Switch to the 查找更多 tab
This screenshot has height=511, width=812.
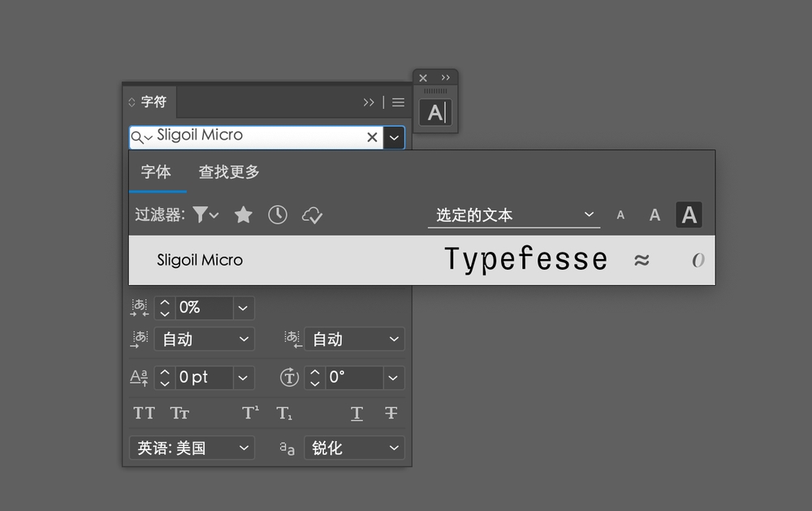point(229,172)
